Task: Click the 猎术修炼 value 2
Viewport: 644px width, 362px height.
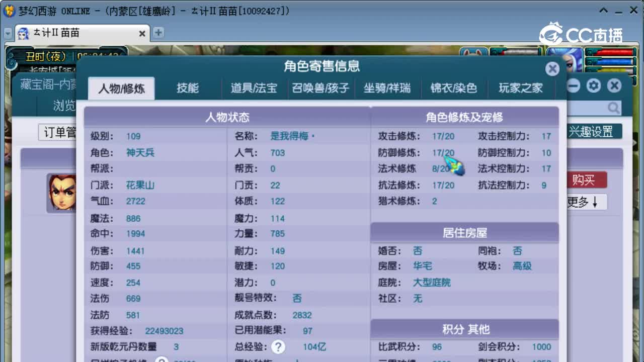Action: [434, 201]
